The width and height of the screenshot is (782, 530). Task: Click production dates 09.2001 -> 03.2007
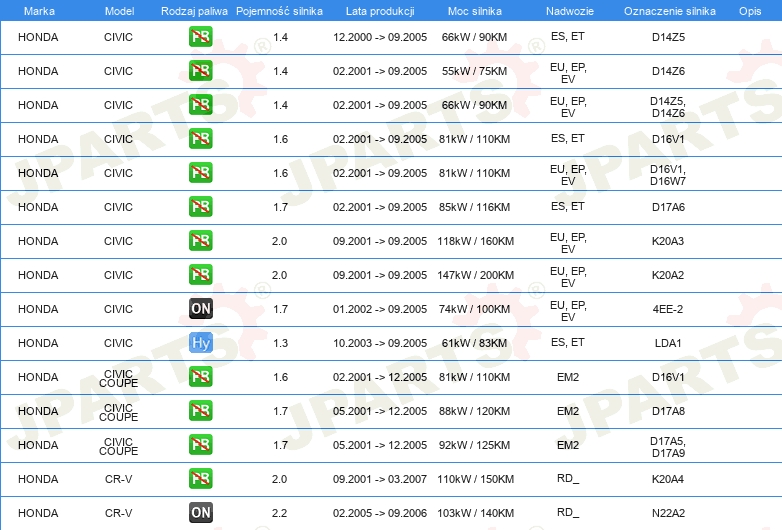pos(380,479)
